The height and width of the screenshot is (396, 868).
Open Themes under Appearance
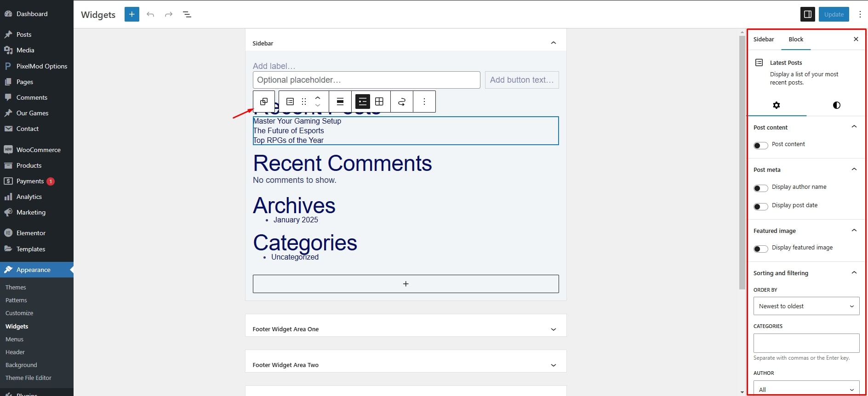16,287
